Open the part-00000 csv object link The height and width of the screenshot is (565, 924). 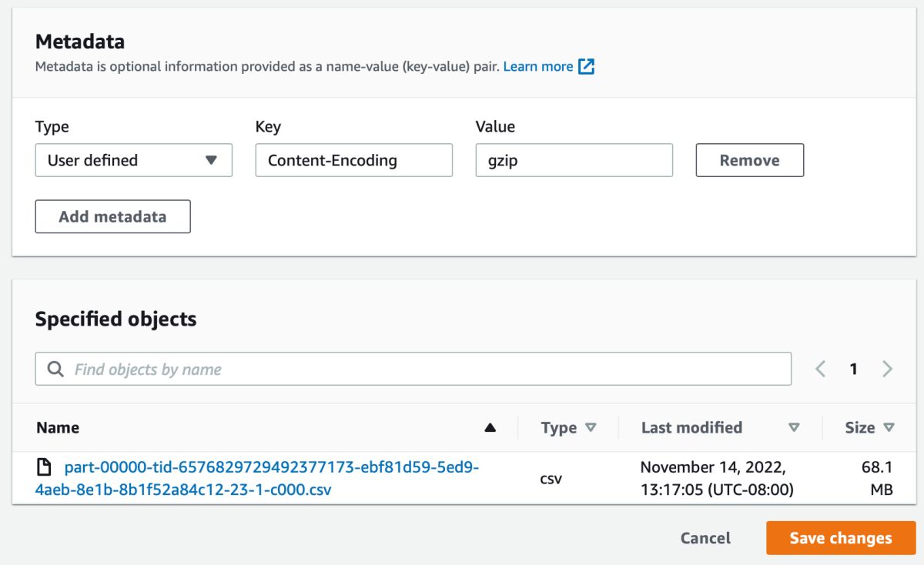(271, 467)
